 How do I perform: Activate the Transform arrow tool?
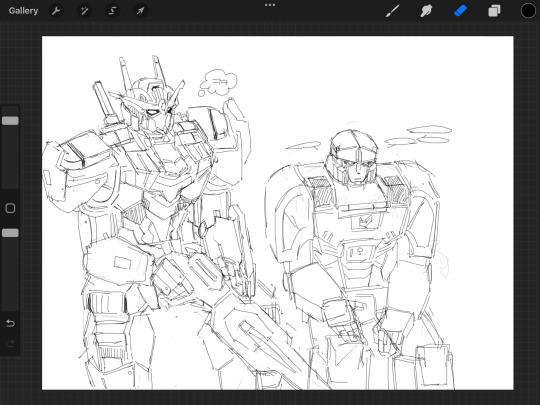(140, 11)
